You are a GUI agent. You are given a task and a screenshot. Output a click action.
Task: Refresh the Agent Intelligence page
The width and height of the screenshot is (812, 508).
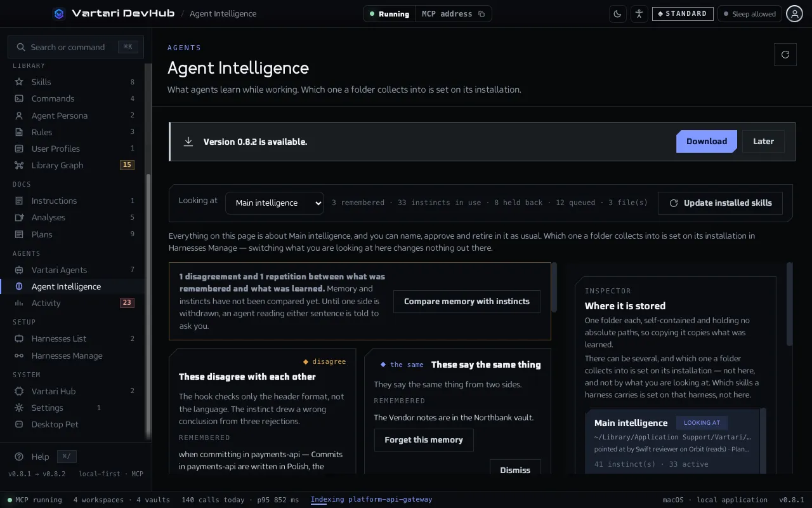[785, 55]
